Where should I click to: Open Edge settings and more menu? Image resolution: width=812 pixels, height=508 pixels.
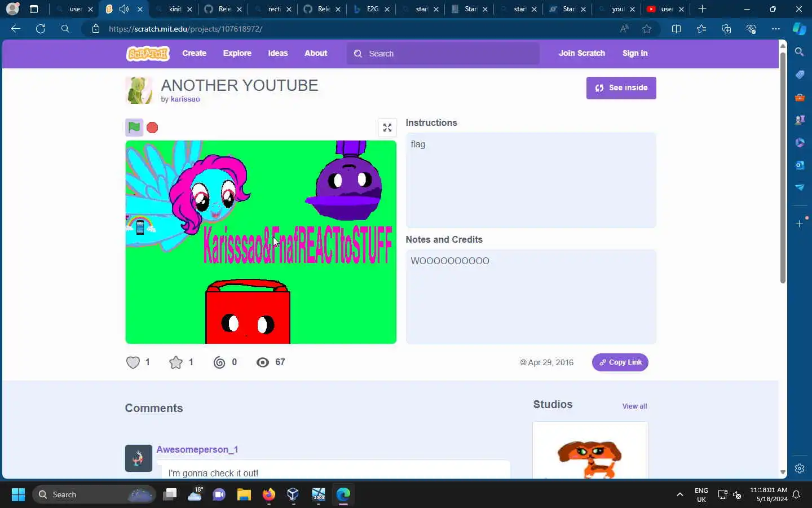776,29
